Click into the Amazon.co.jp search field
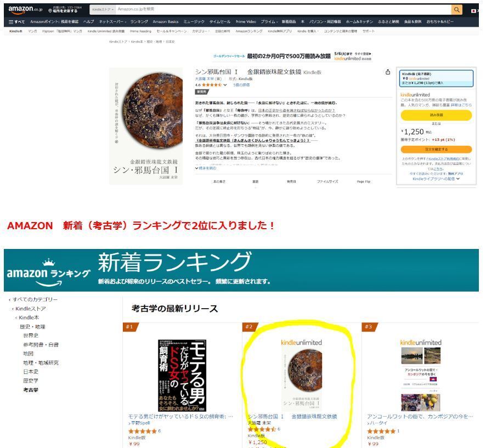 283,10
